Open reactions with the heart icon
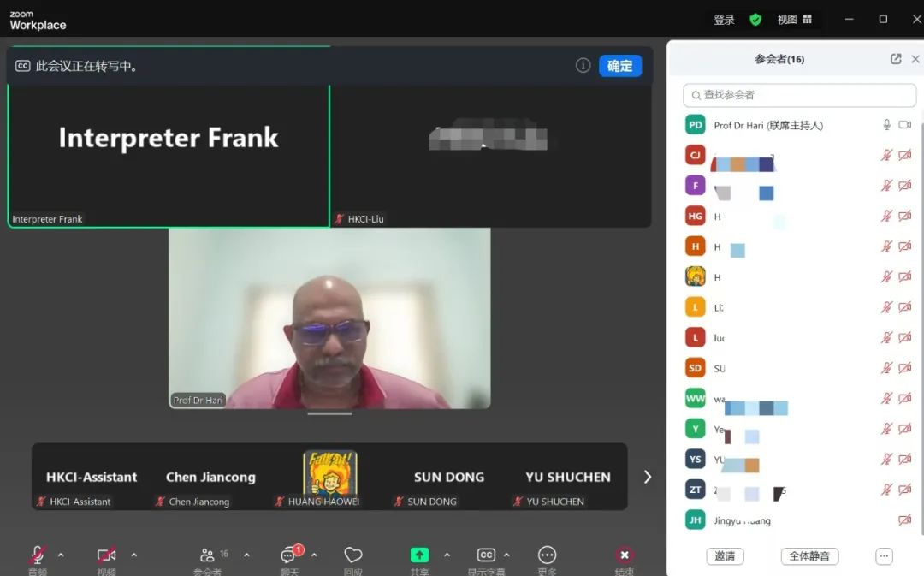Viewport: 924px width, 576px height. tap(353, 555)
